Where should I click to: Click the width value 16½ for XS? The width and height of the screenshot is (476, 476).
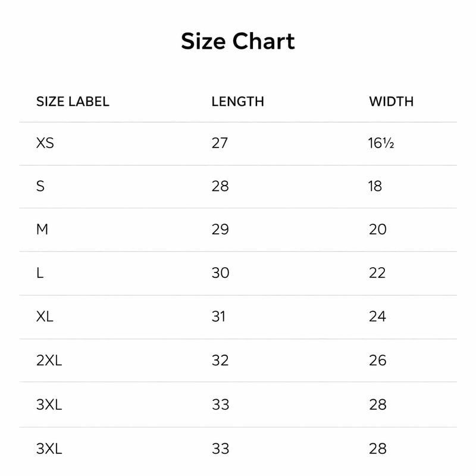[x=381, y=143]
